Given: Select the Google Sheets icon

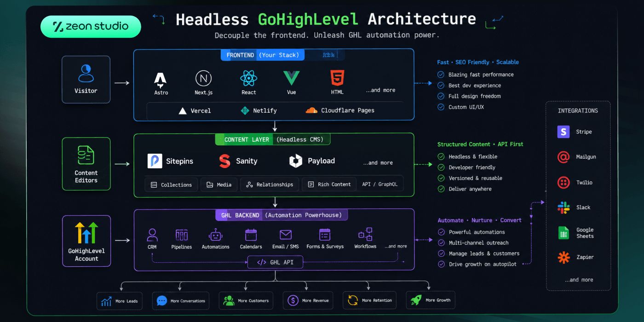Looking at the screenshot, I should pyautogui.click(x=563, y=233).
